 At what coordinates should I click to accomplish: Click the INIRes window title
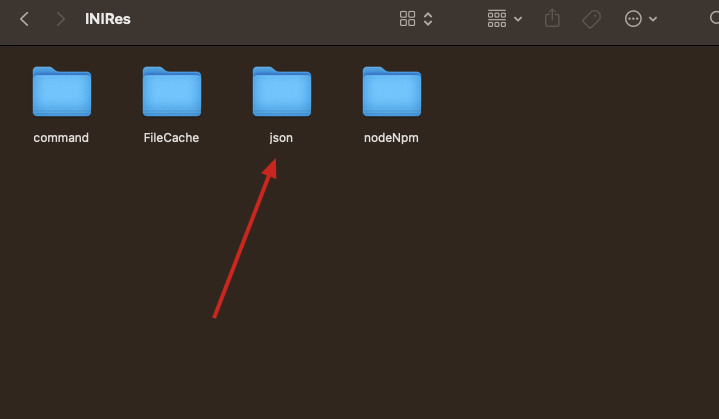point(108,19)
